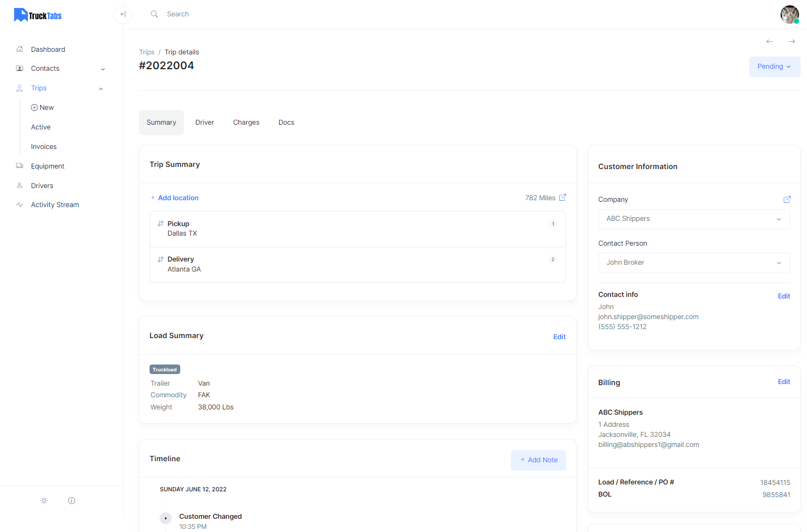Collapse the Trips menu in sidebar
Screen dimensions: 807x532
click(x=101, y=89)
